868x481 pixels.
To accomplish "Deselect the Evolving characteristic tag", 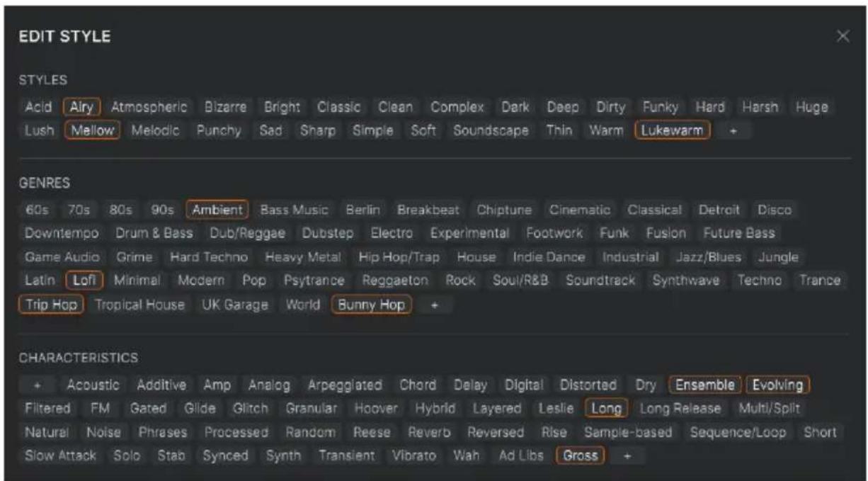I will [777, 385].
